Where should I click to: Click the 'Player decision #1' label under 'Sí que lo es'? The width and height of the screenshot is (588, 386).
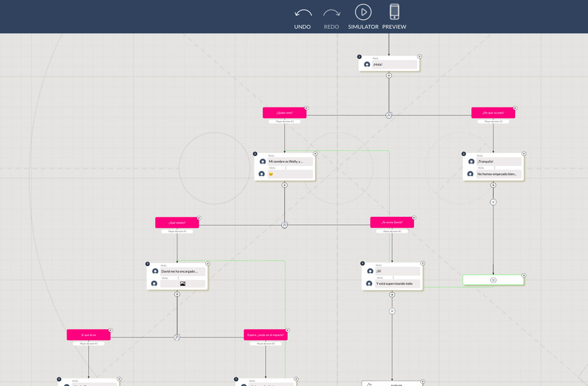[x=89, y=344]
